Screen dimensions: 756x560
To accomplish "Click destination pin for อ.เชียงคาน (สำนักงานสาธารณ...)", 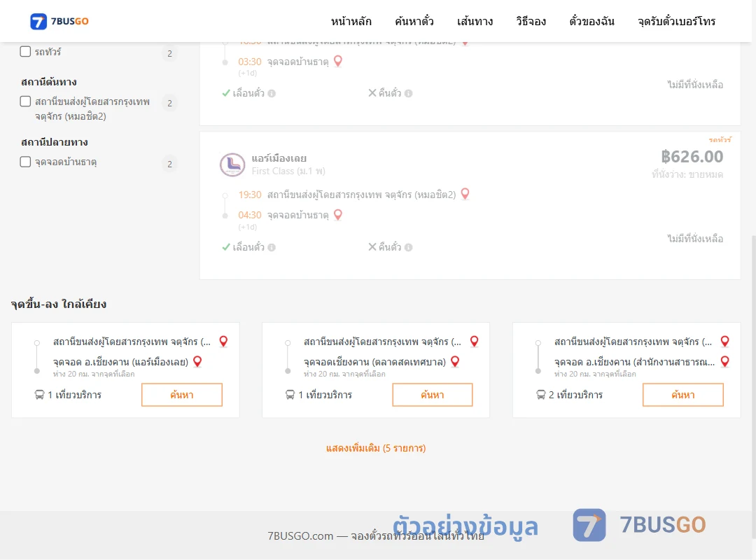I will [724, 362].
